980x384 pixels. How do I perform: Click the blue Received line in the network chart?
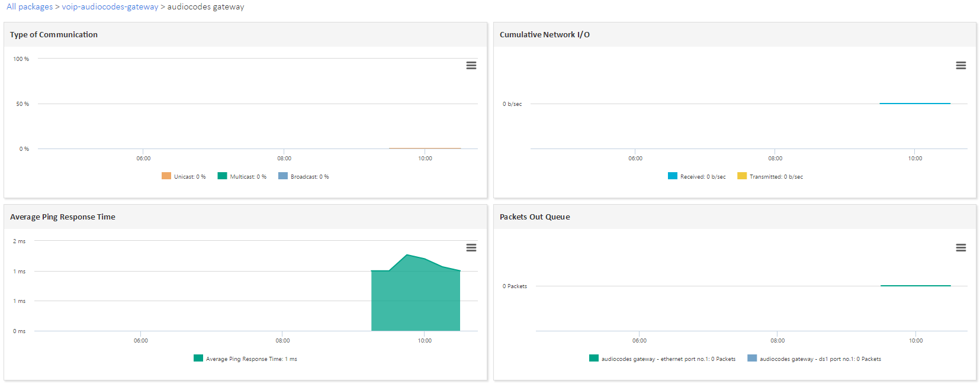(914, 104)
